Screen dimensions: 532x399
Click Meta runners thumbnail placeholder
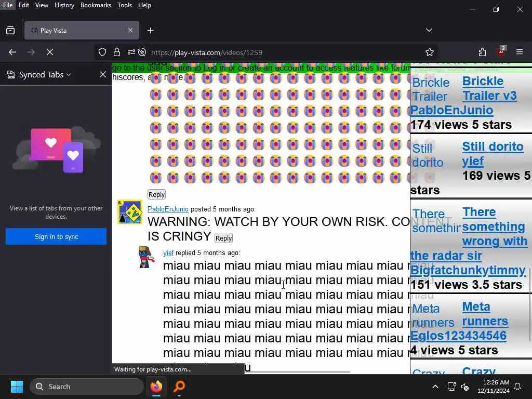[433, 315]
